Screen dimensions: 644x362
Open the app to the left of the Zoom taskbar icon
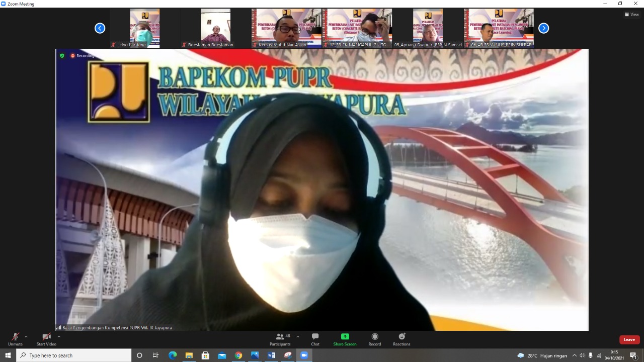point(288,355)
